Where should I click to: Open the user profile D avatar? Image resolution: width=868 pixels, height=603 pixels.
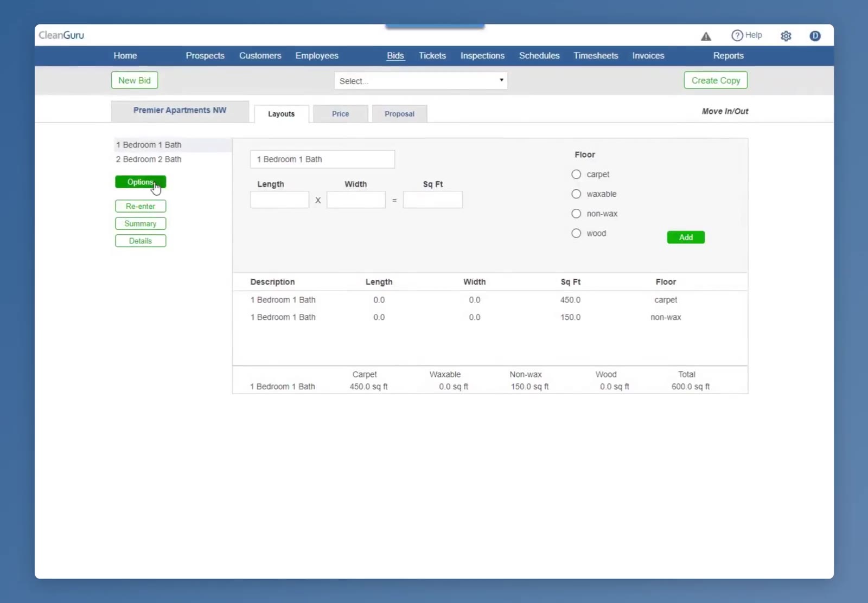click(x=815, y=36)
